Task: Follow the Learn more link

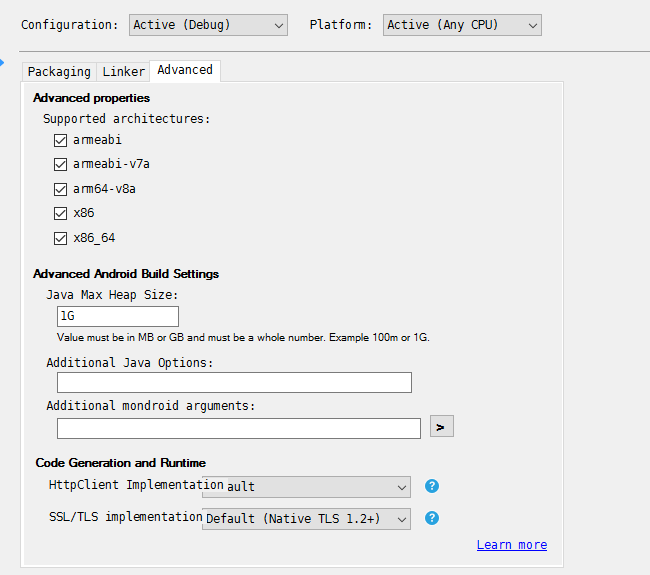Action: tap(512, 545)
